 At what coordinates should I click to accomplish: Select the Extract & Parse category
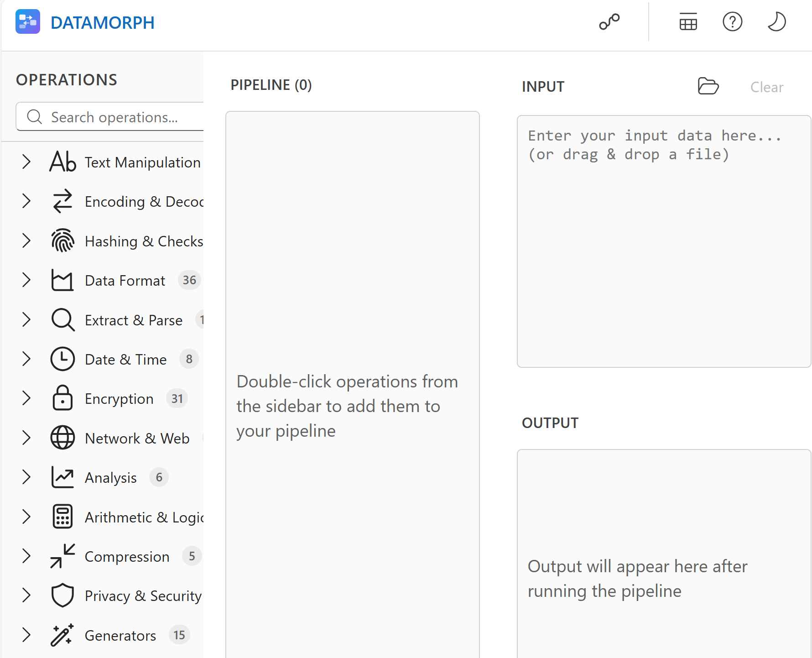click(x=133, y=320)
